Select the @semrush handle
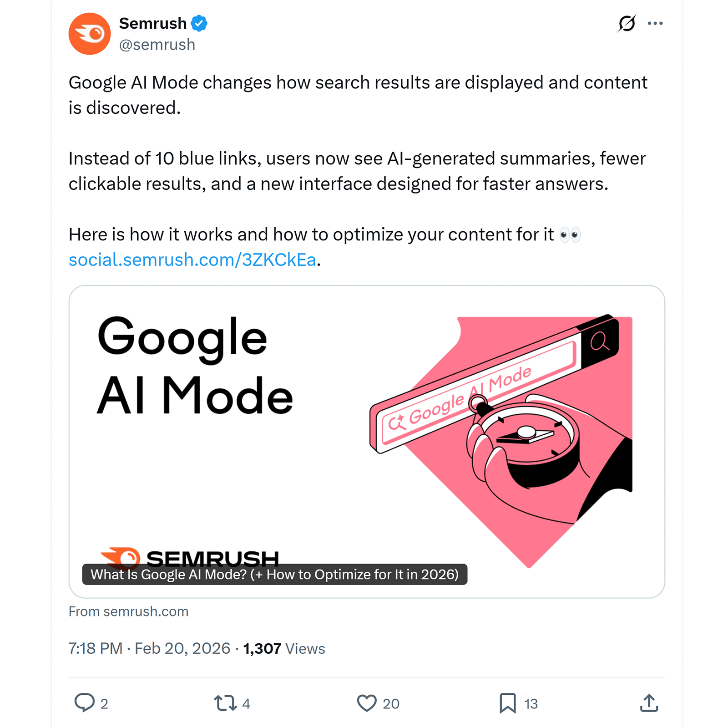Image resolution: width=728 pixels, height=728 pixels. [x=157, y=44]
